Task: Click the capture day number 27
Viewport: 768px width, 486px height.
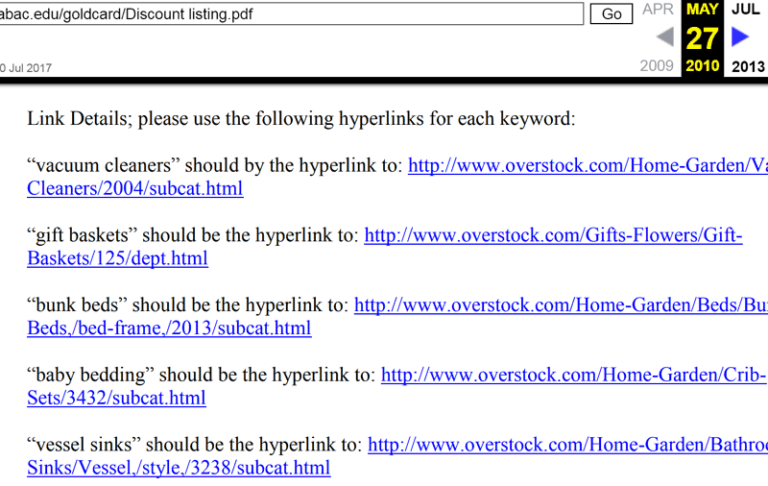Action: point(702,38)
